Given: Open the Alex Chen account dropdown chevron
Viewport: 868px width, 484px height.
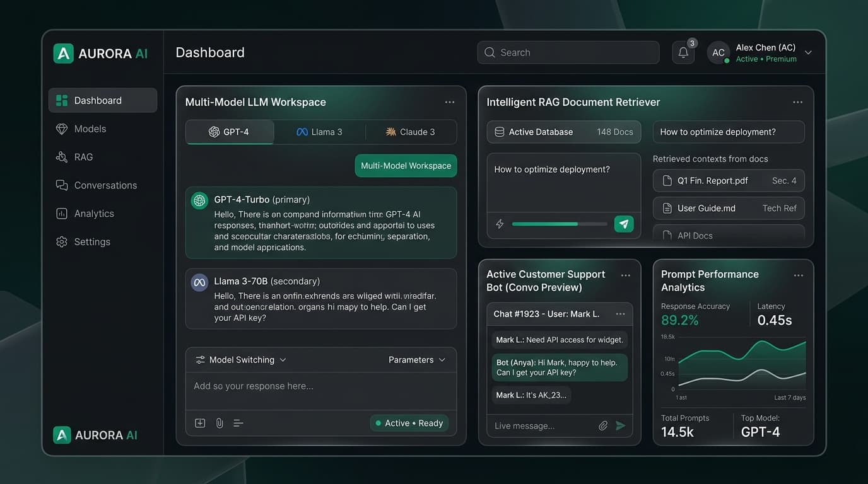Looking at the screenshot, I should pyautogui.click(x=808, y=53).
